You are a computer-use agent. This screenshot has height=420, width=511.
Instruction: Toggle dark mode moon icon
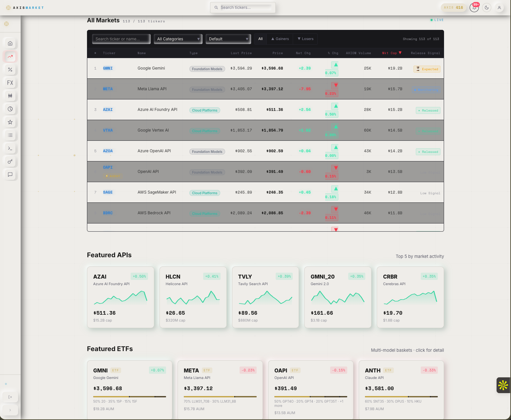pyautogui.click(x=487, y=8)
